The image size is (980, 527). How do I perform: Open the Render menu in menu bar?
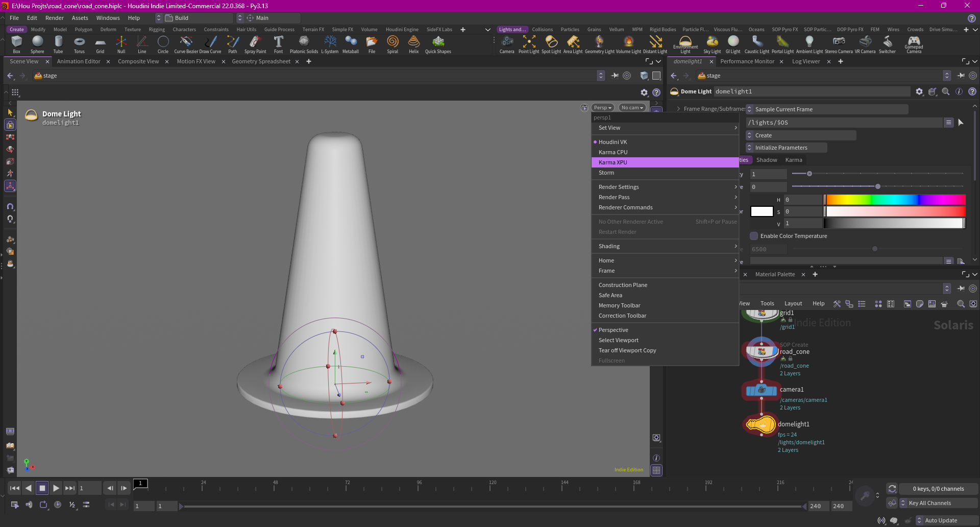coord(55,18)
